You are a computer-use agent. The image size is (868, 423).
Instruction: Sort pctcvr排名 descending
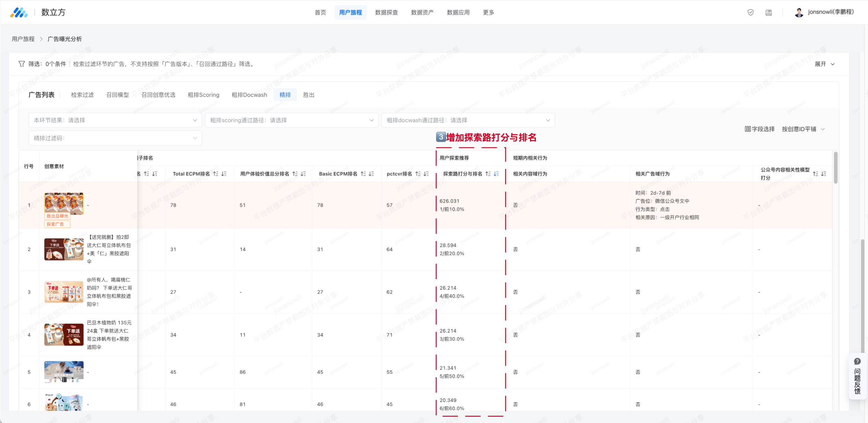tap(426, 174)
